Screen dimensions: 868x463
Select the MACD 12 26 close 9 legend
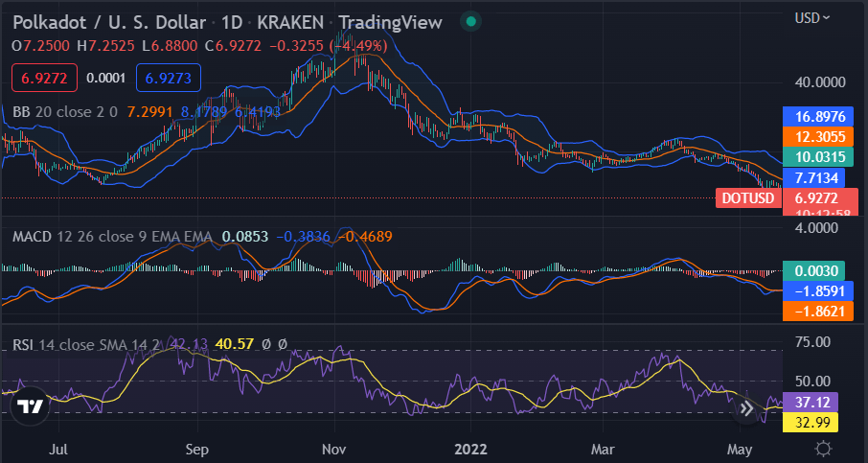[x=112, y=237]
